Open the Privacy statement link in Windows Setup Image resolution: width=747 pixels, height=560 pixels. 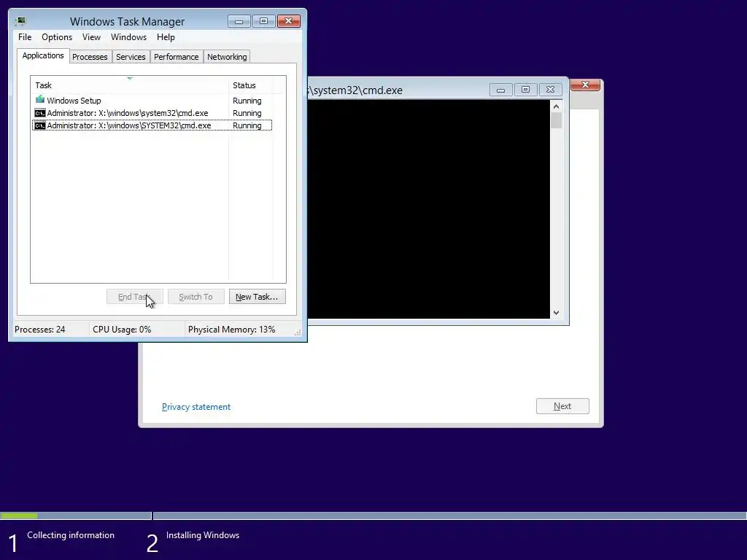(x=196, y=407)
